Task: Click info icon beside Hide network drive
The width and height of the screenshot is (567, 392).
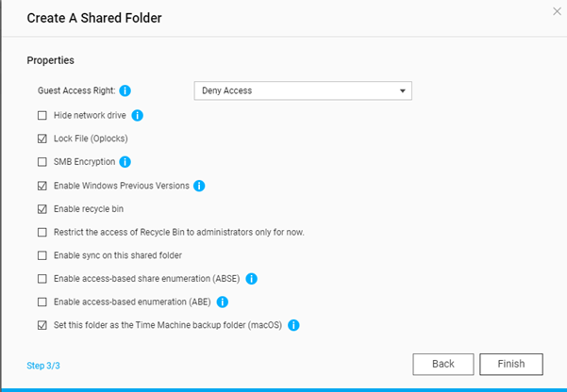Action: tap(137, 115)
